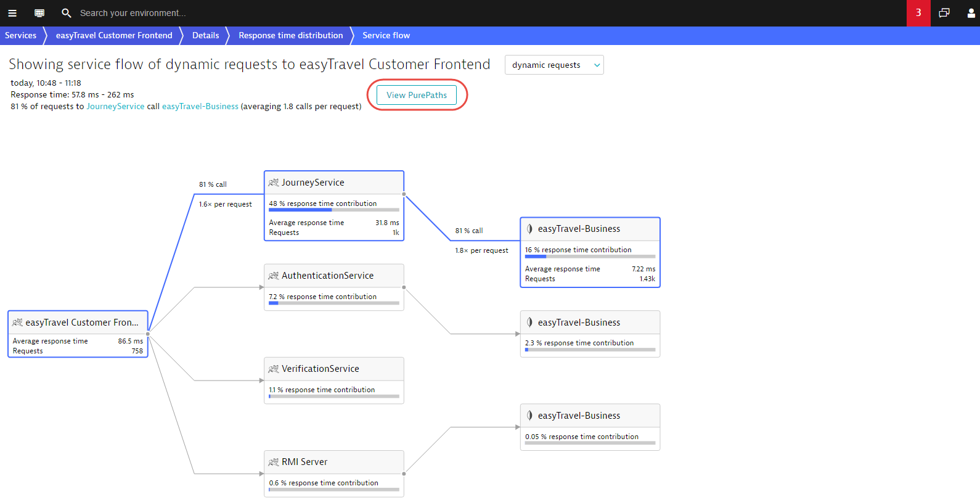
Task: Open the hamburger navigation menu
Action: point(12,13)
